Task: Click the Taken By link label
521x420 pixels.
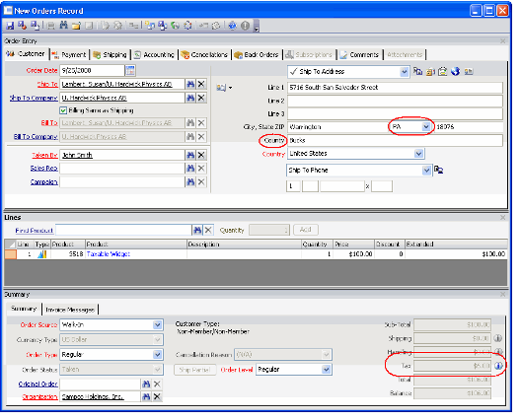Action: [x=44, y=155]
